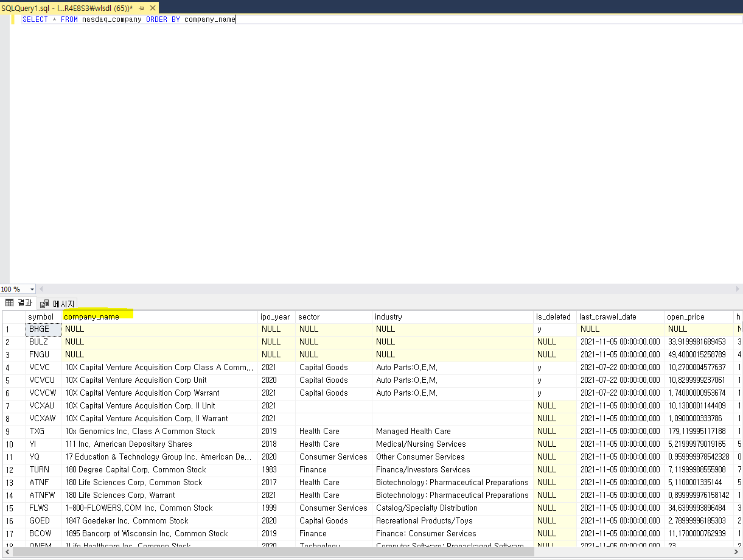Click the last_crawel_date column header
Screen dimensions: 743x560
(x=621, y=317)
